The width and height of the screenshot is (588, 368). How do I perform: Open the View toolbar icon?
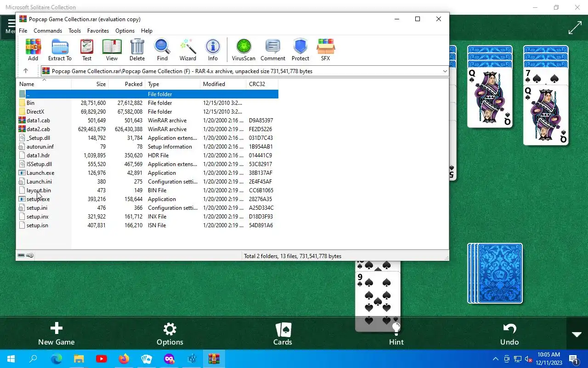pyautogui.click(x=112, y=50)
